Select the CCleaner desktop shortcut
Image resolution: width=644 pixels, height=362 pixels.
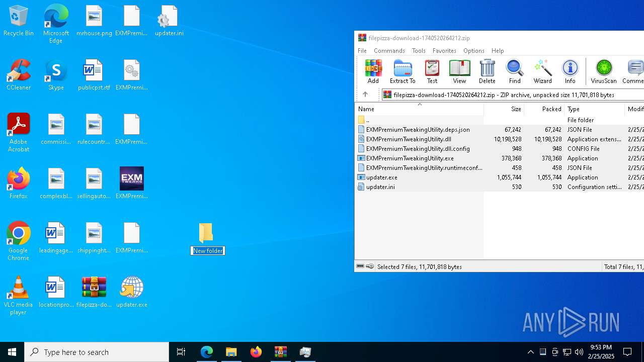click(19, 75)
